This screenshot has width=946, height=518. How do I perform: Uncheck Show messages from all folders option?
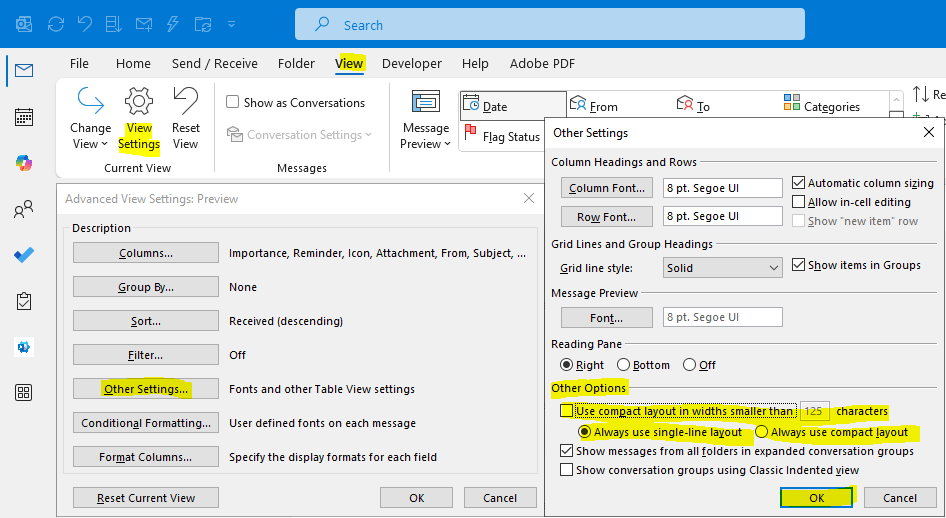pyautogui.click(x=567, y=450)
